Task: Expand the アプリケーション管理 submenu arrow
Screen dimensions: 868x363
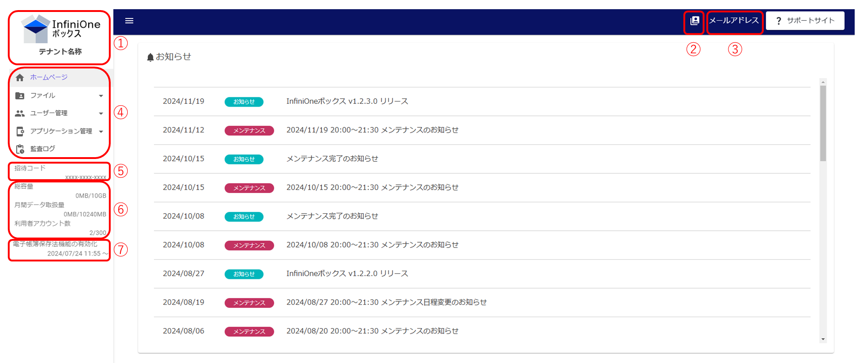Action: (x=101, y=131)
